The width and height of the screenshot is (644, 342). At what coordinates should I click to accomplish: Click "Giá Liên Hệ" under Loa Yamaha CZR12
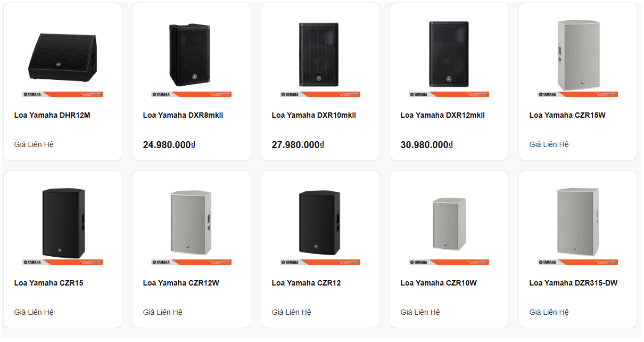point(292,312)
